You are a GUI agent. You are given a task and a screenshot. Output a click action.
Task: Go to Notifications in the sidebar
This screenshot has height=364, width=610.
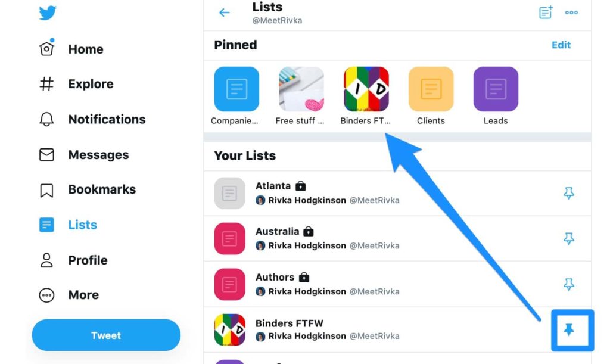click(107, 119)
